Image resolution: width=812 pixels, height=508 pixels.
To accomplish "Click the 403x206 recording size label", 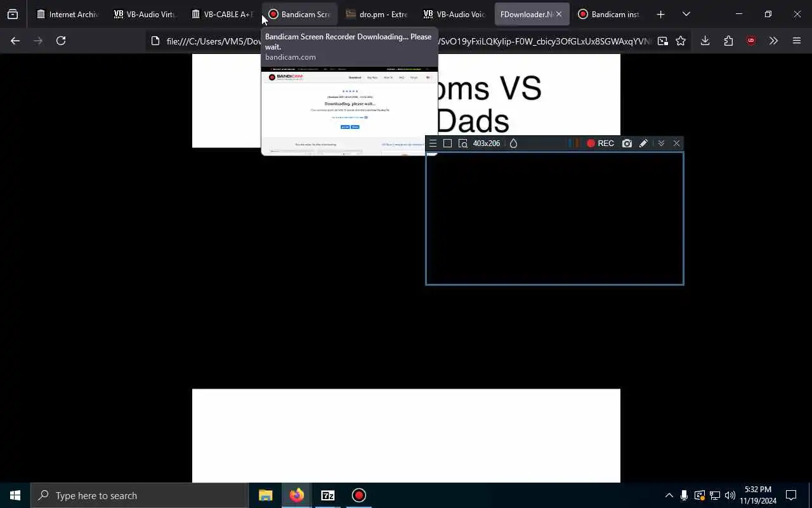I will (487, 144).
